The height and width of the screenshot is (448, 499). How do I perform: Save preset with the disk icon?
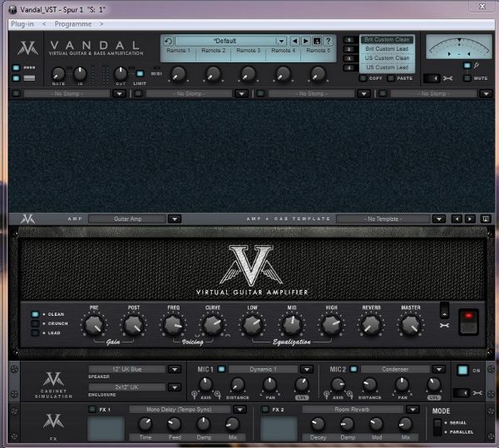point(317,41)
